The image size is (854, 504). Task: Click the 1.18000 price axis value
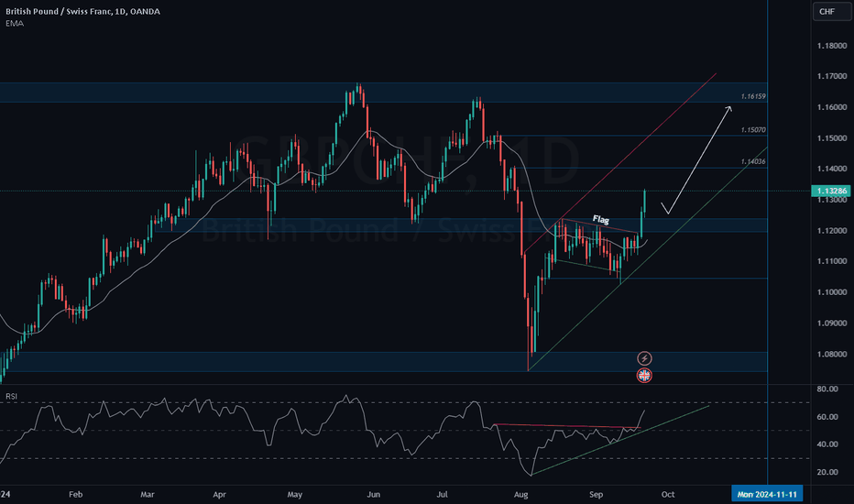point(832,46)
